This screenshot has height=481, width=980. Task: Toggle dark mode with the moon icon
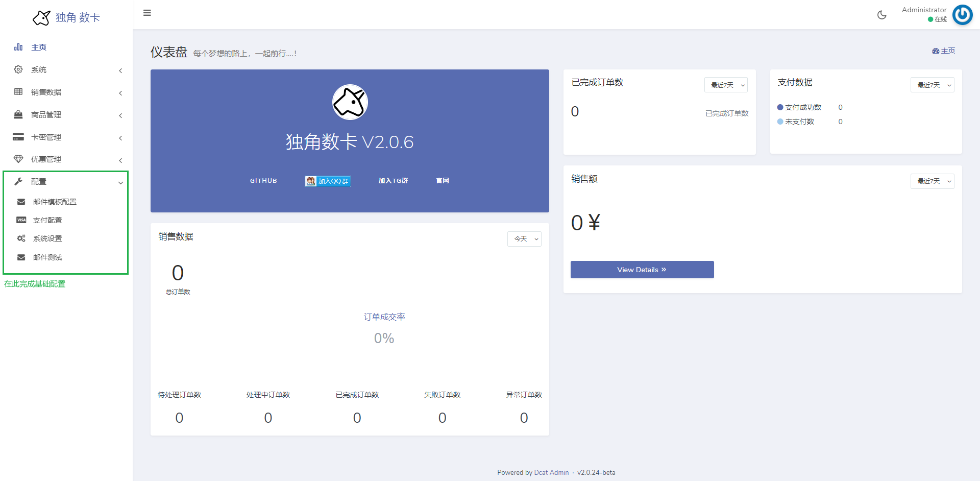[x=881, y=15]
